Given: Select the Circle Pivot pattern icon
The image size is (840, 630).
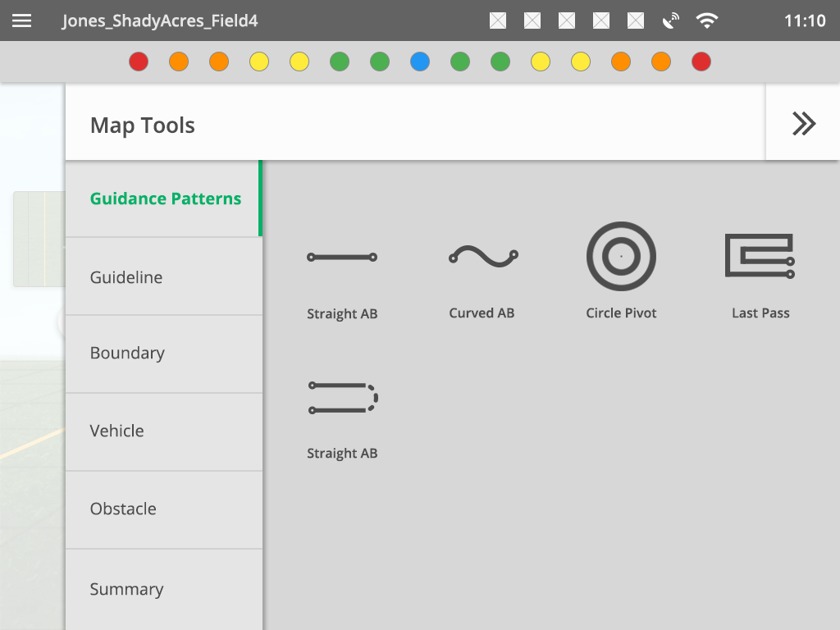Looking at the screenshot, I should click(621, 256).
